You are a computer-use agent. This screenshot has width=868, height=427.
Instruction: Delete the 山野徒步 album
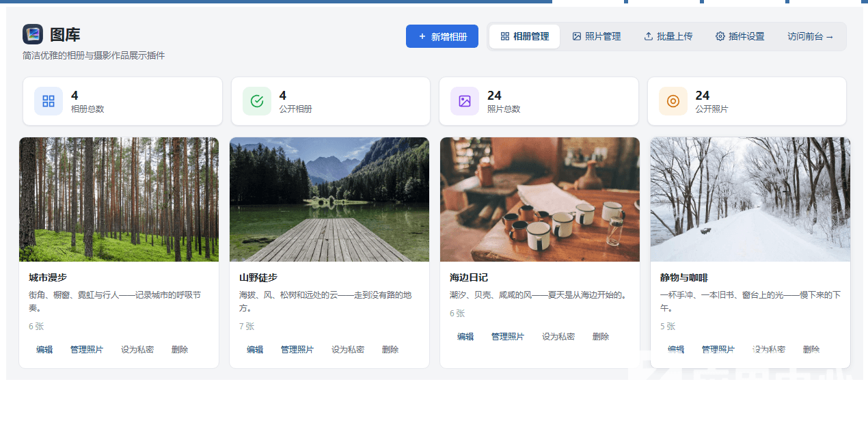pyautogui.click(x=390, y=349)
